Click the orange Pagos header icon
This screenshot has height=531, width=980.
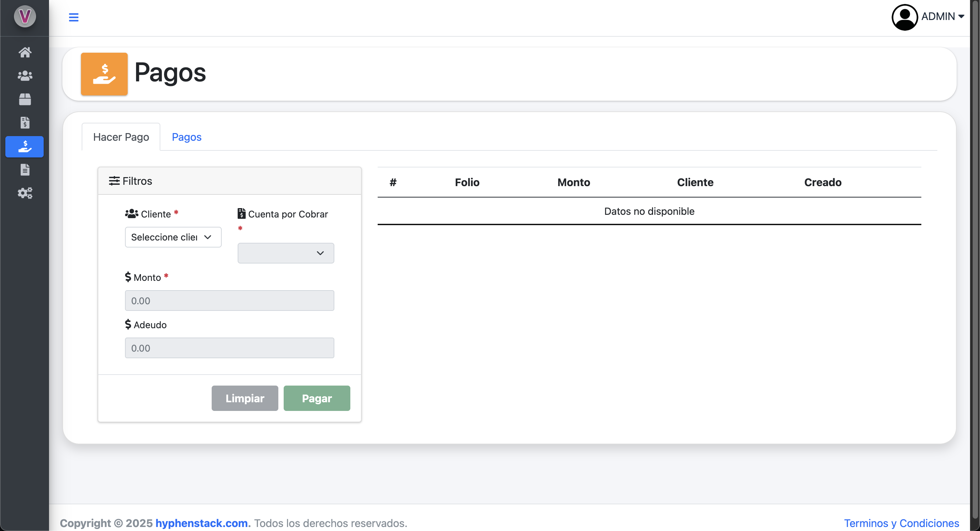[104, 74]
